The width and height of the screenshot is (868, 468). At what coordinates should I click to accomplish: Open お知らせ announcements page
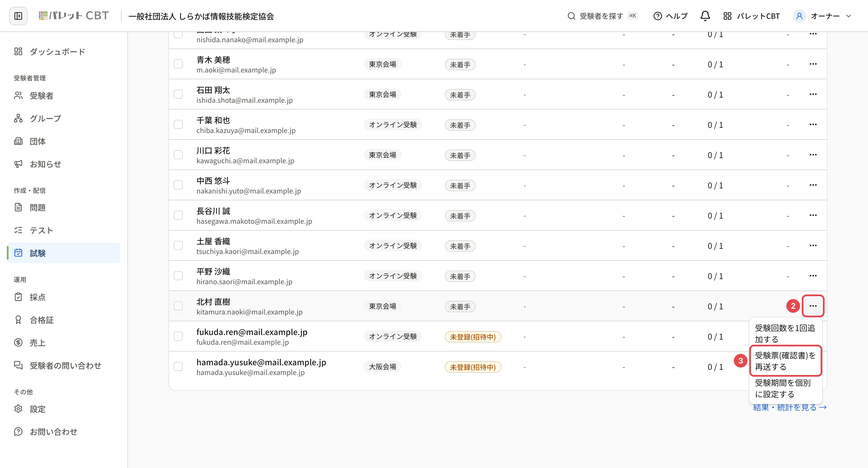63,164
